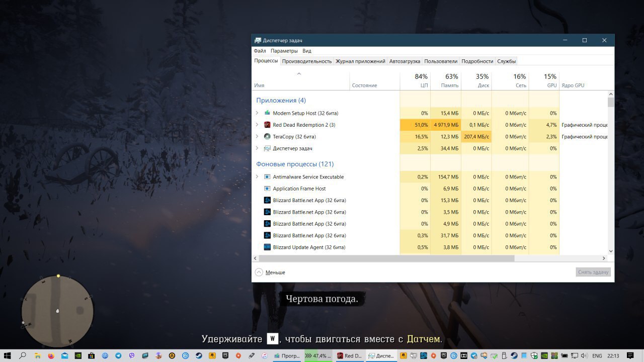Open the clock showing 22:13

pyautogui.click(x=613, y=355)
